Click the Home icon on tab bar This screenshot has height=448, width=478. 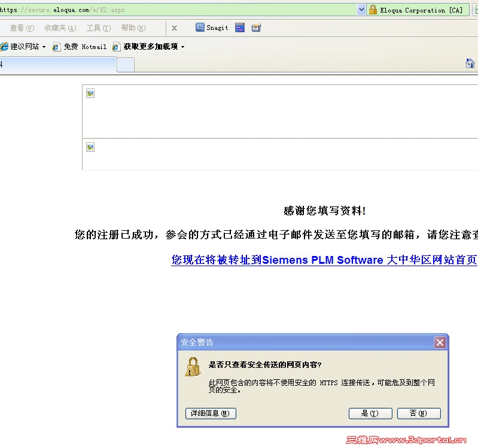(x=470, y=63)
